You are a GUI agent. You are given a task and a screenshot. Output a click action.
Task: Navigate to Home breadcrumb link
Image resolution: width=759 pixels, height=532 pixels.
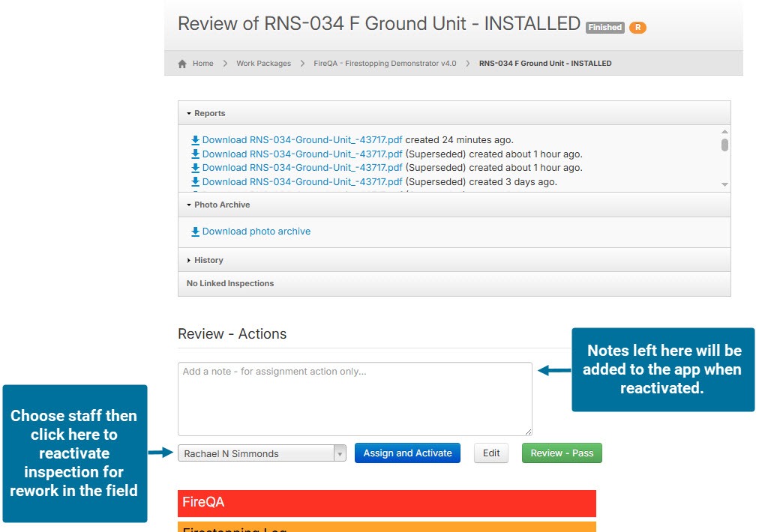[202, 64]
